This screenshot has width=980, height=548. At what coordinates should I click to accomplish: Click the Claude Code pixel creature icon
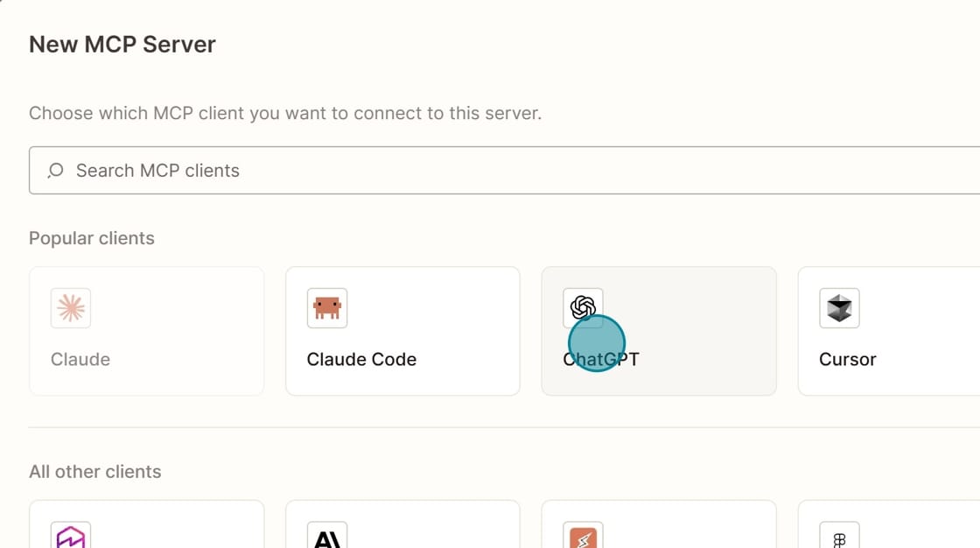327,308
